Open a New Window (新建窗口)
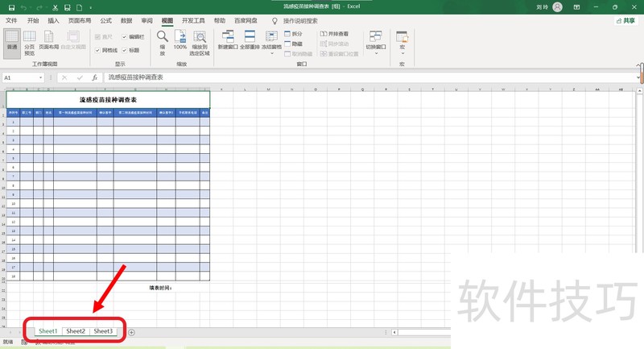The width and height of the screenshot is (644, 349). (228, 40)
